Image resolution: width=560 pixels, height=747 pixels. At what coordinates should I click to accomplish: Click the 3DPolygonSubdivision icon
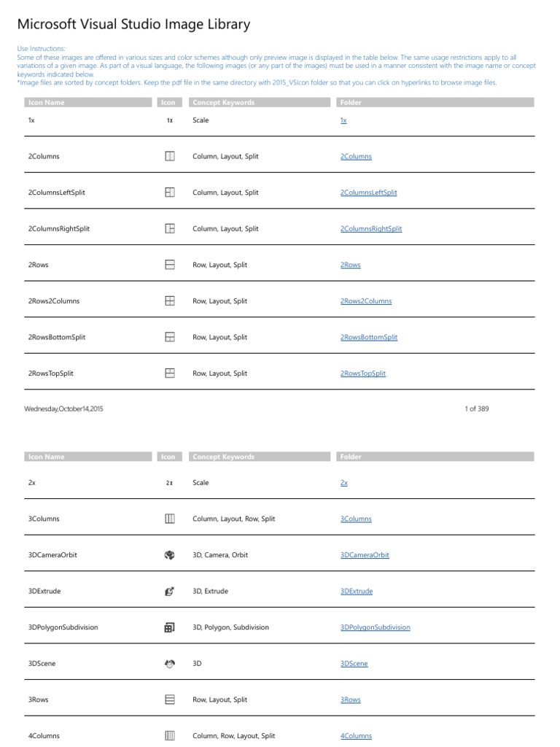tap(169, 627)
